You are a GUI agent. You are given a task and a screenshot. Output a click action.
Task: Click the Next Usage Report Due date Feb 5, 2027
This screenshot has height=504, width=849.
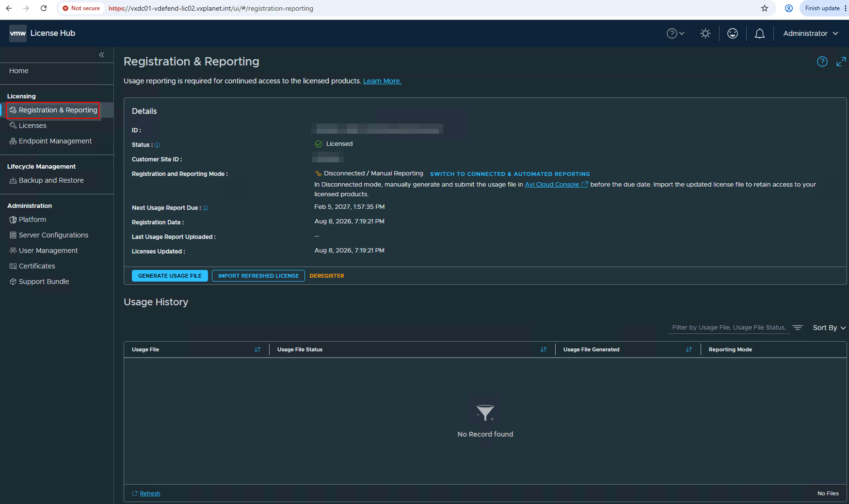coord(350,207)
